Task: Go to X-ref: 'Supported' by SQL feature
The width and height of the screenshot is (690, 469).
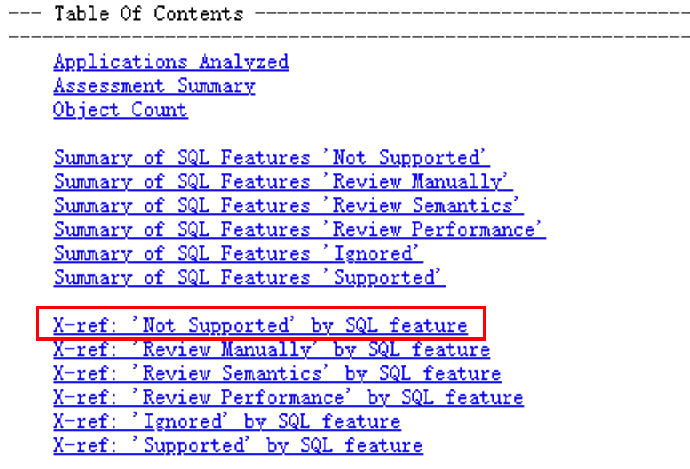Action: 238,446
